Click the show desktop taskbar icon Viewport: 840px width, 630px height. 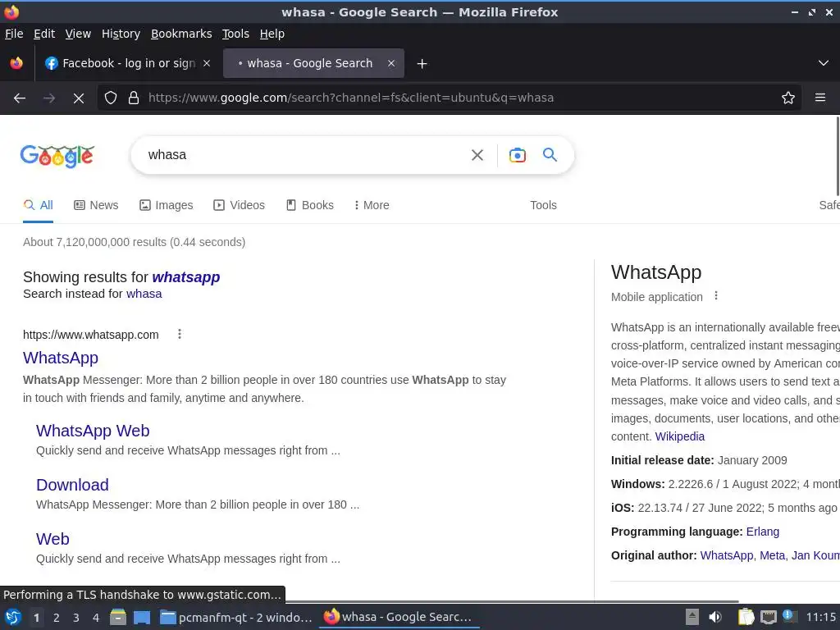[142, 617]
